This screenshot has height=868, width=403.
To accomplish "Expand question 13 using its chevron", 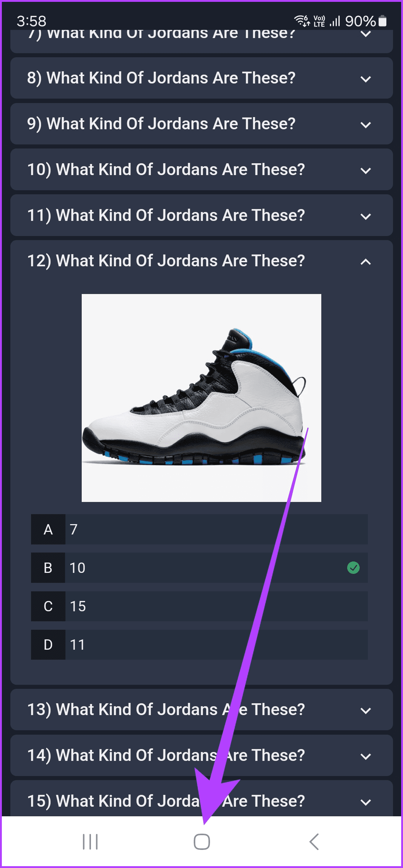I will [366, 711].
